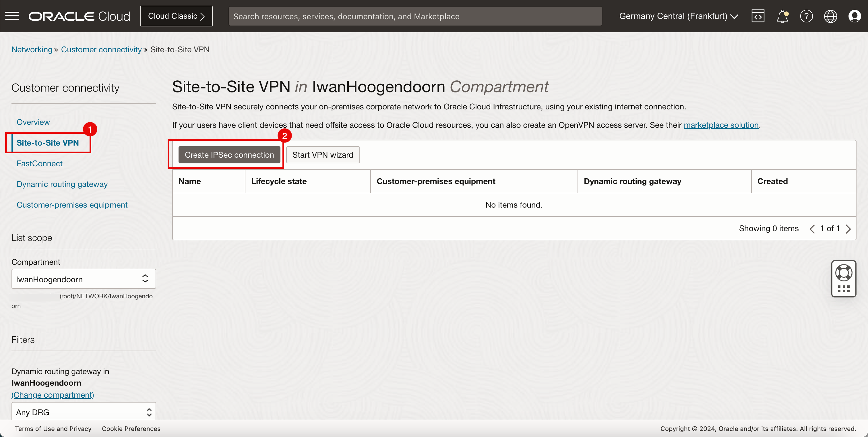The image size is (868, 437).
Task: Select the Site-to-Site VPN menu item
Action: [x=47, y=143]
